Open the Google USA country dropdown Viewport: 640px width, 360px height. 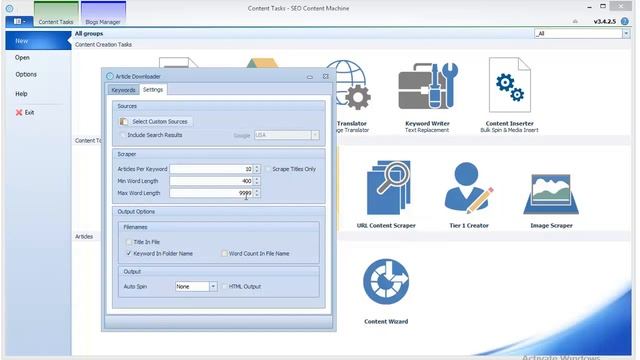point(315,135)
